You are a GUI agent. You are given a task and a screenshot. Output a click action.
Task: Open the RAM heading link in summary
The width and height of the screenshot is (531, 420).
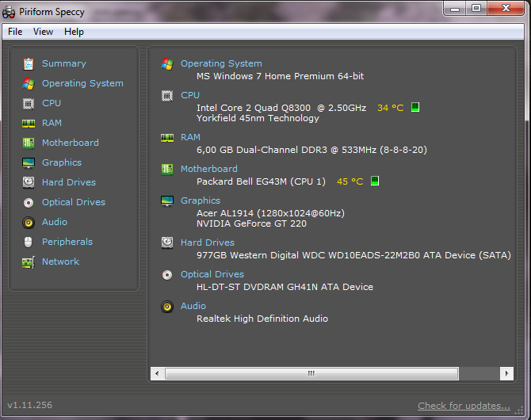pos(190,138)
